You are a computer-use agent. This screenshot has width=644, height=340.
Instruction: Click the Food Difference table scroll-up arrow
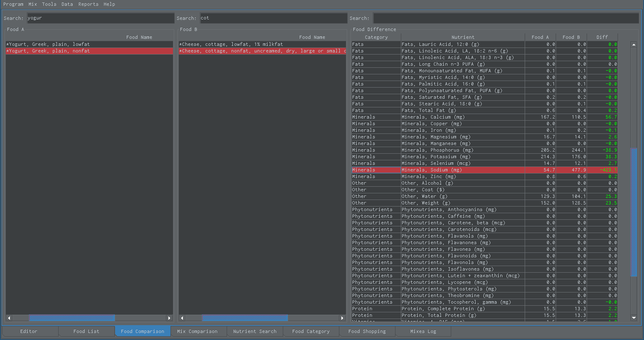coord(634,45)
